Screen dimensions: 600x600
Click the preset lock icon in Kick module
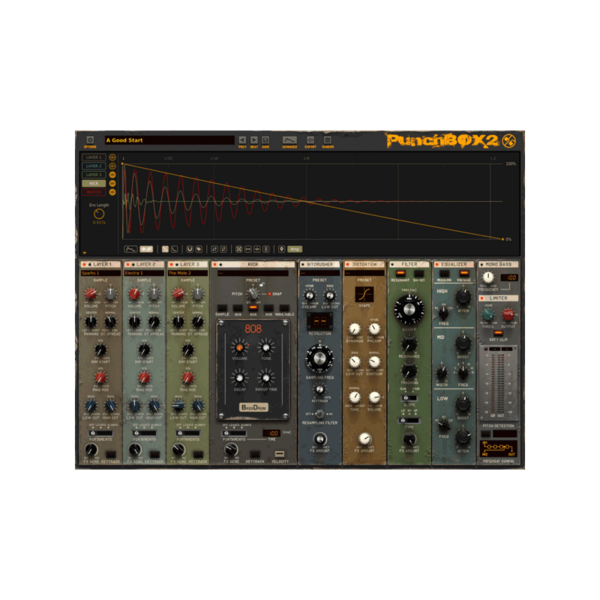pos(262,285)
